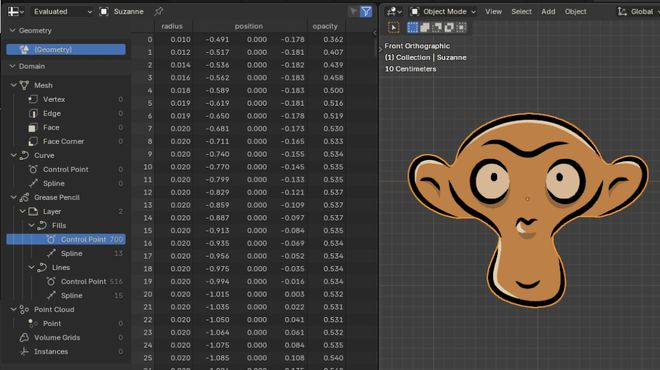Select the Face domain icon
This screenshot has width=660, height=370.
pos(33,127)
